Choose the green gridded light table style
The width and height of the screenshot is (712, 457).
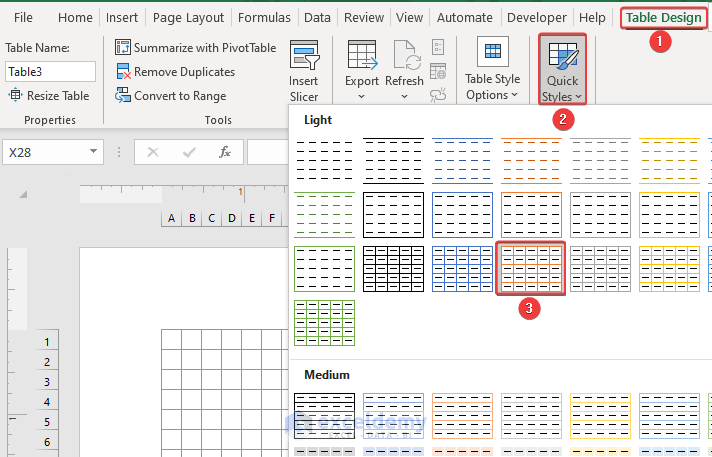(325, 322)
